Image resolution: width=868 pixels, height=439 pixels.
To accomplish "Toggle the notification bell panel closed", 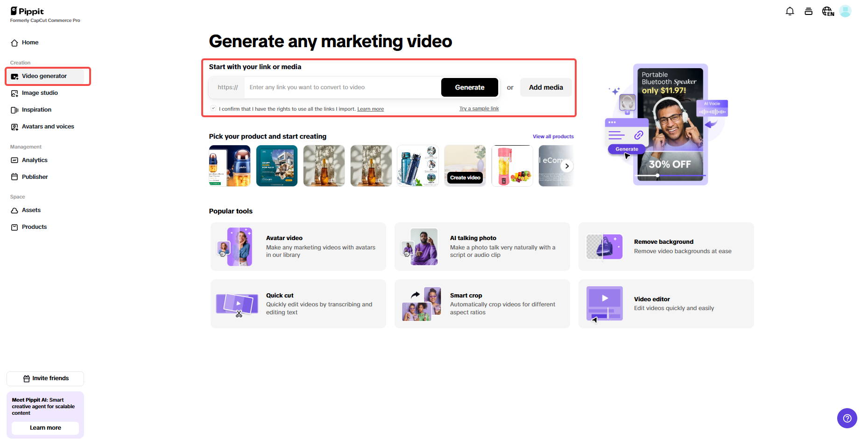I will pos(790,11).
